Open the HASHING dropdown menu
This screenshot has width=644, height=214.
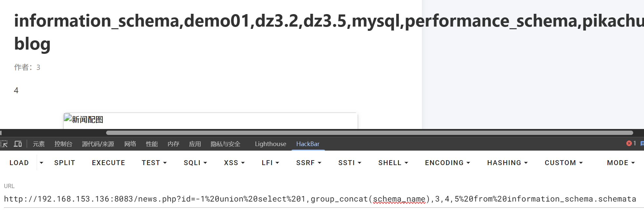point(507,163)
